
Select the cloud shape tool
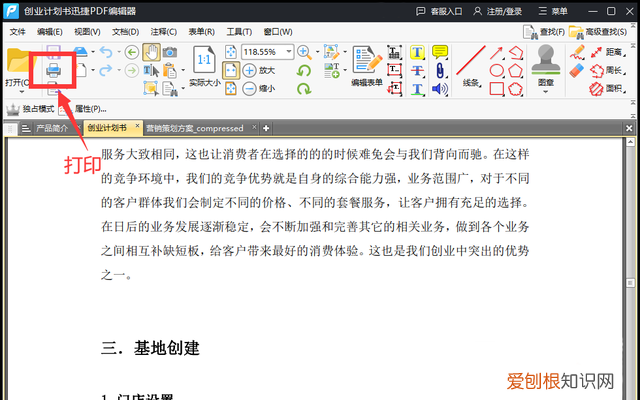(515, 89)
